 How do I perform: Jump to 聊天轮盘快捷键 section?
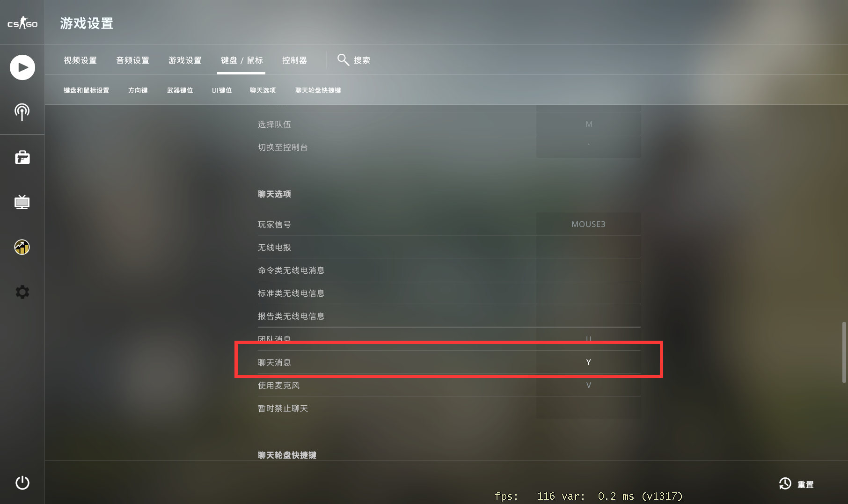pyautogui.click(x=318, y=90)
